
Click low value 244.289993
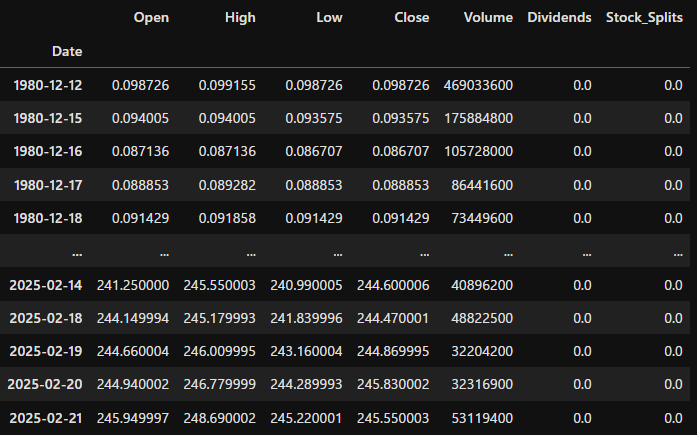[306, 384]
